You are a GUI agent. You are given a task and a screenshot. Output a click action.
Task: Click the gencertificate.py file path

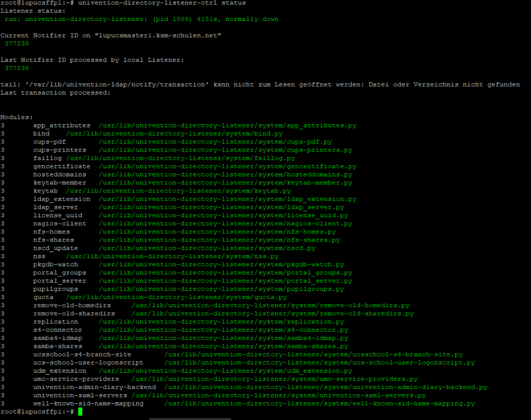[x=228, y=166]
